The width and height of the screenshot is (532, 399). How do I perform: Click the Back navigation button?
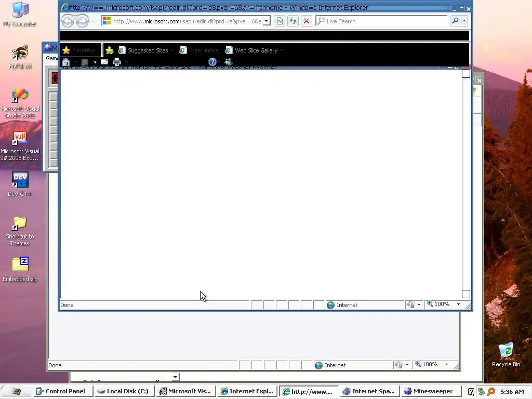pyautogui.click(x=68, y=21)
